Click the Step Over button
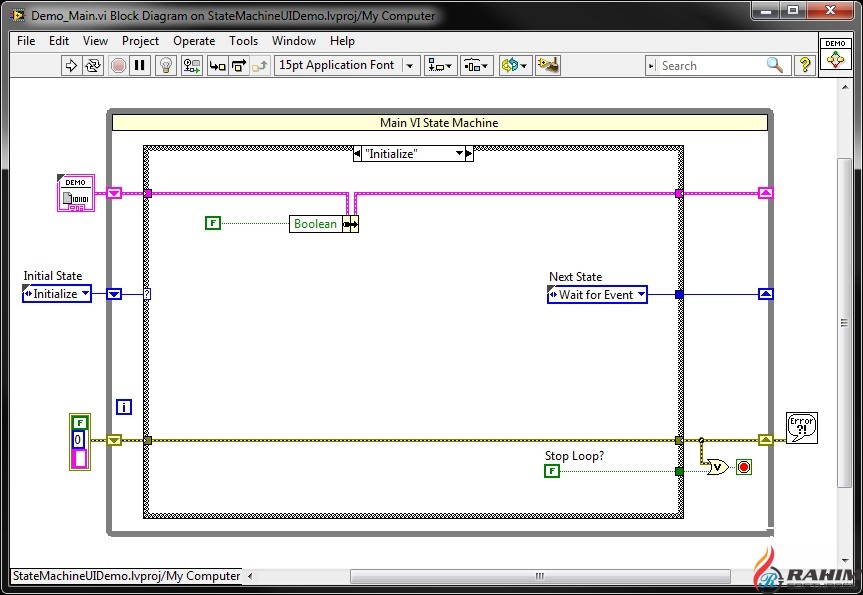 [x=238, y=65]
